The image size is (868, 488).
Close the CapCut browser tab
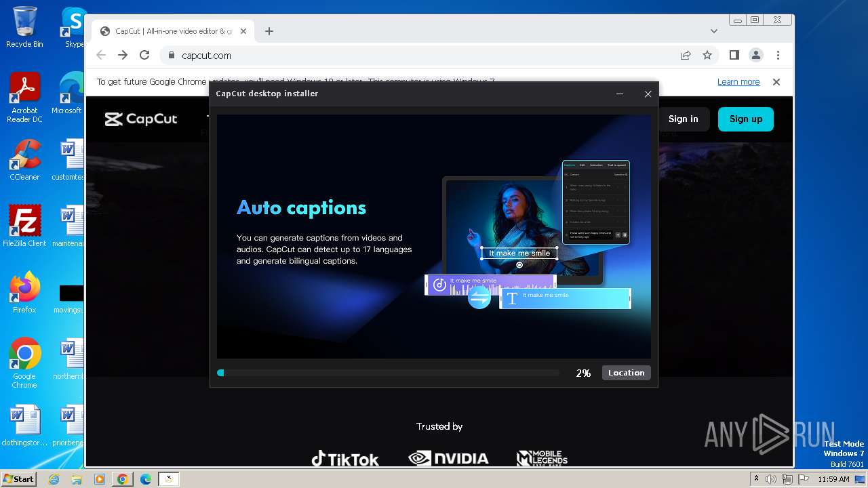coord(243,31)
